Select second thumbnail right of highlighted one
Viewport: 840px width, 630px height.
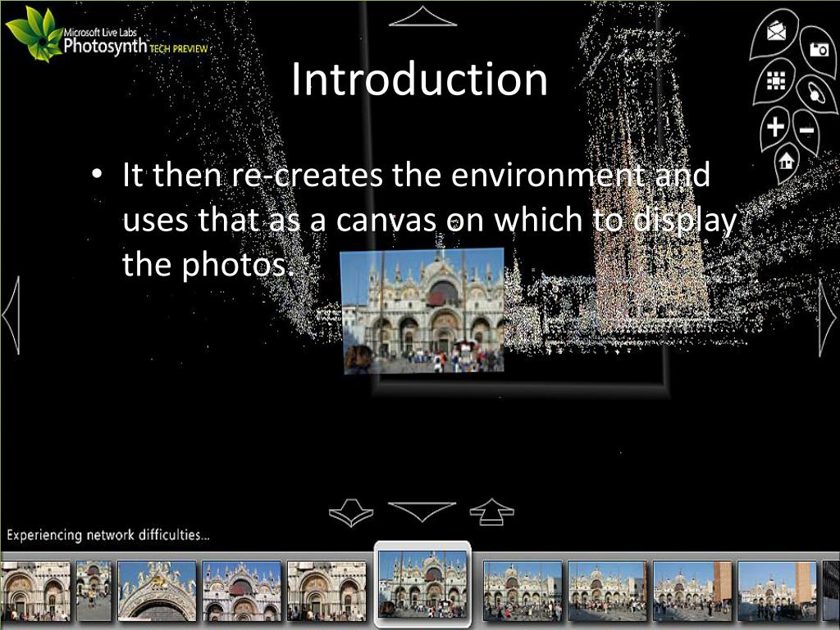coord(607,591)
